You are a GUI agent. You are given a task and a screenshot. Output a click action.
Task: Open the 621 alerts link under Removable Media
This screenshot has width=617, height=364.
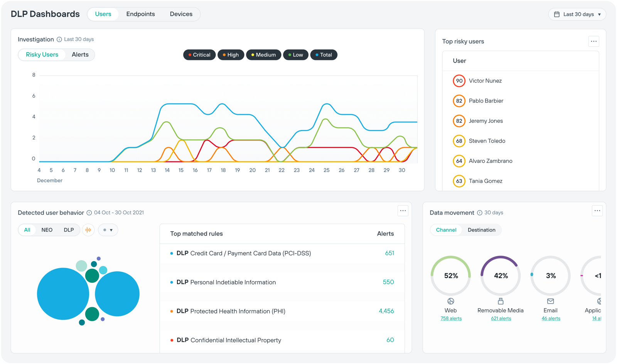501,319
